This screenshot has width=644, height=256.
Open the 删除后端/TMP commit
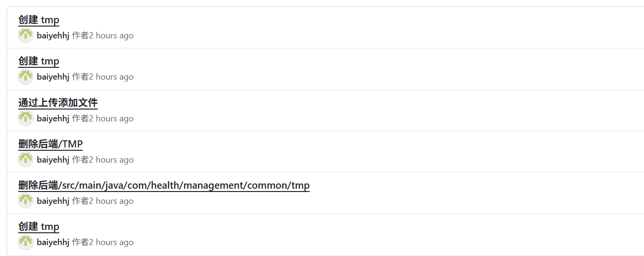(50, 144)
